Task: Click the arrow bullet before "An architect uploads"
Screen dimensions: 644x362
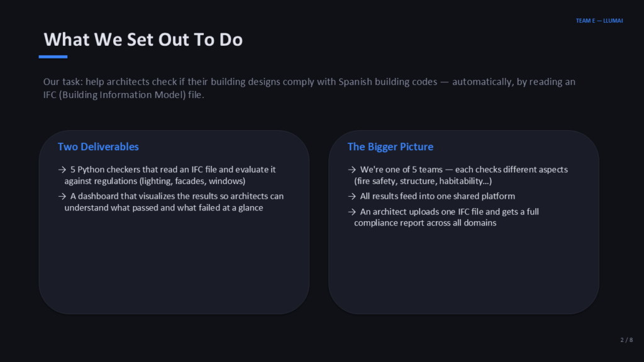Action: click(x=352, y=212)
